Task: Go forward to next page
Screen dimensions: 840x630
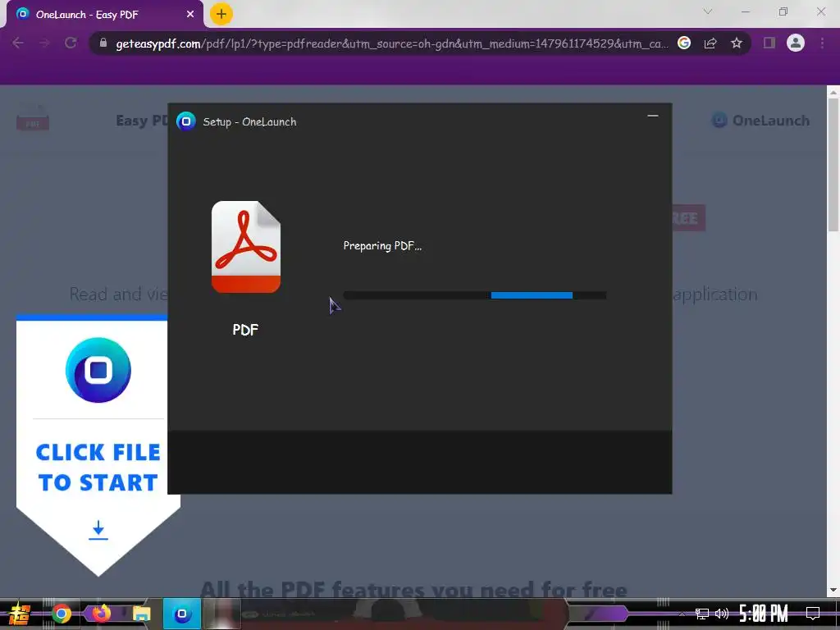Action: coord(44,43)
